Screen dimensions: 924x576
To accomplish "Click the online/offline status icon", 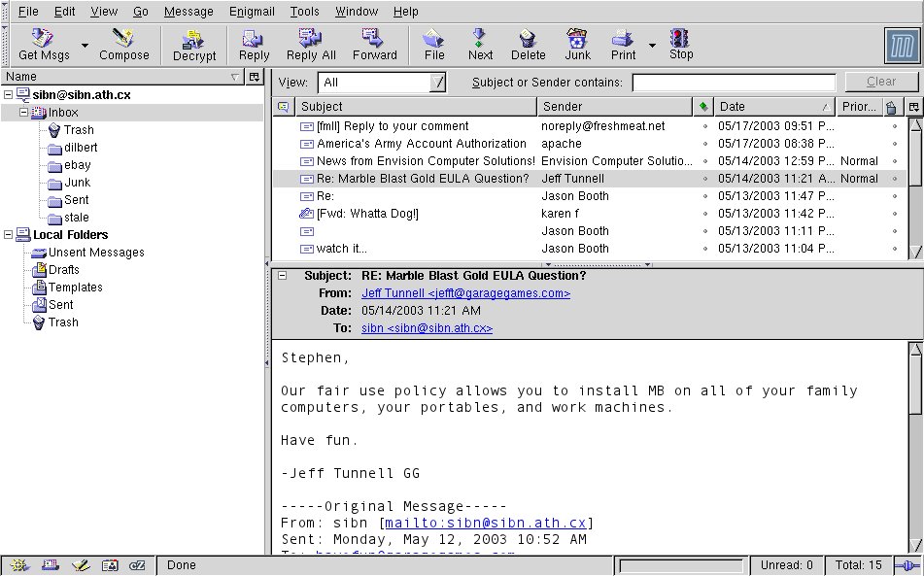I will click(907, 565).
